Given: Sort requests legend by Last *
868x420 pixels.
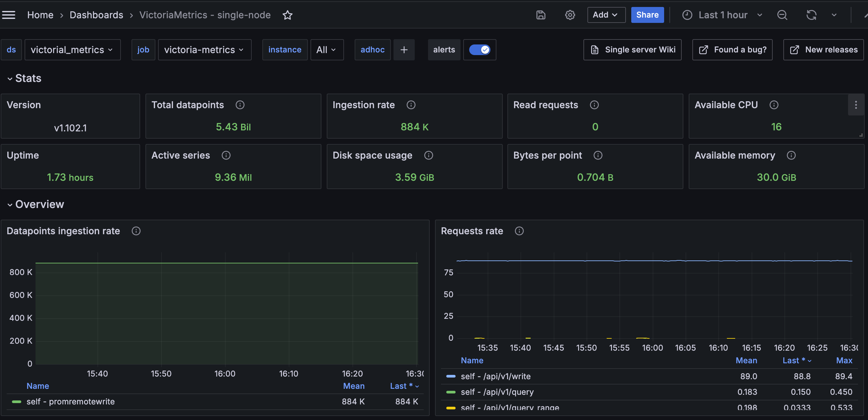Looking at the screenshot, I should [797, 360].
